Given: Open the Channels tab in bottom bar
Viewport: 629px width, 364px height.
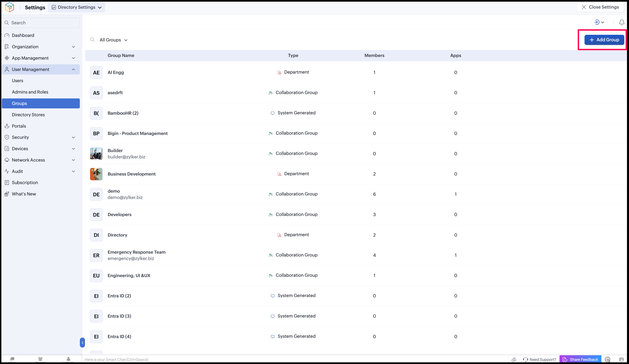Looking at the screenshot, I should (x=40, y=359).
